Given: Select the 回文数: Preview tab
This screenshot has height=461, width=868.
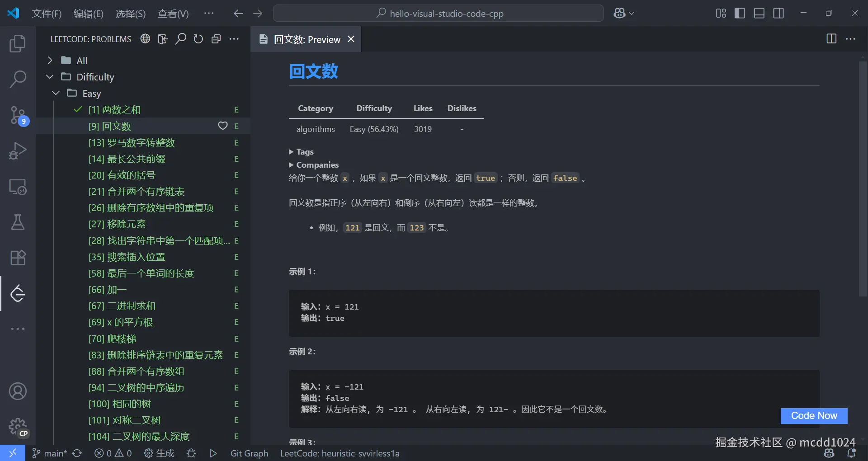Looking at the screenshot, I should pyautogui.click(x=307, y=39).
